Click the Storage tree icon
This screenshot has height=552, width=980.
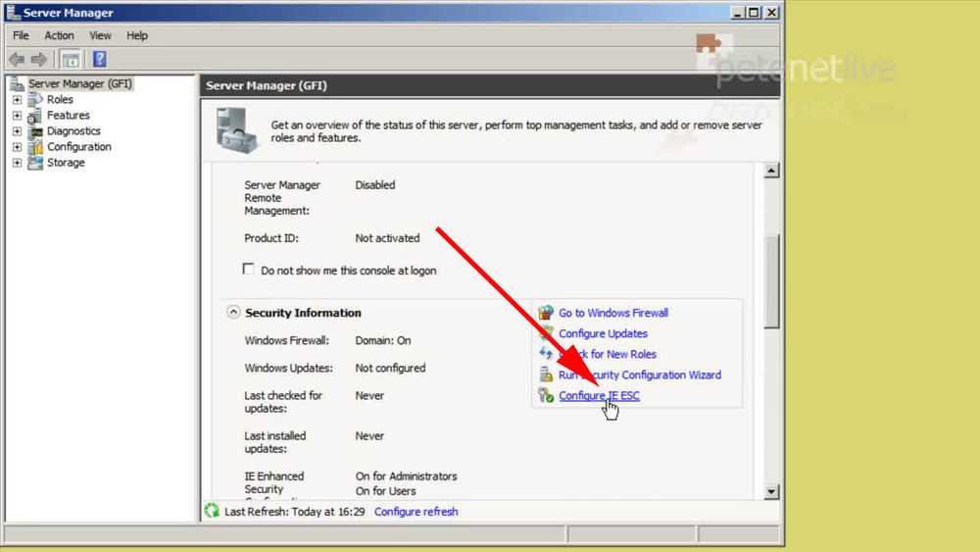[35, 163]
